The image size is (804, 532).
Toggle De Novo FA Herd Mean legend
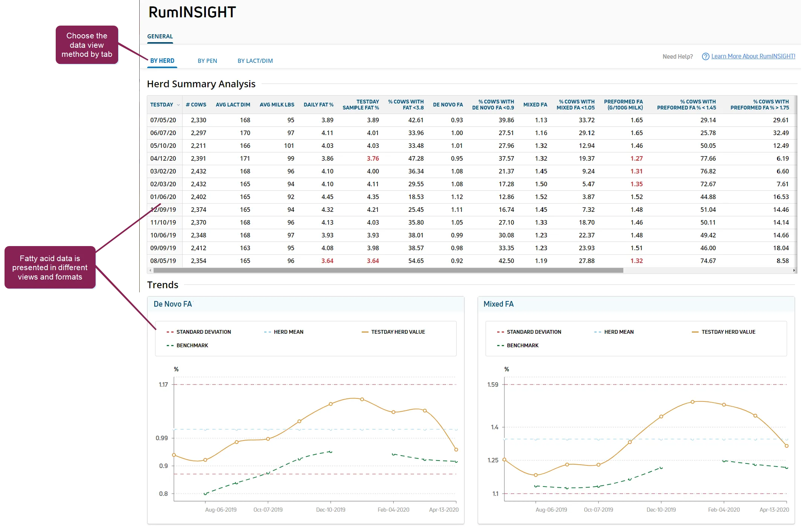[x=284, y=332]
